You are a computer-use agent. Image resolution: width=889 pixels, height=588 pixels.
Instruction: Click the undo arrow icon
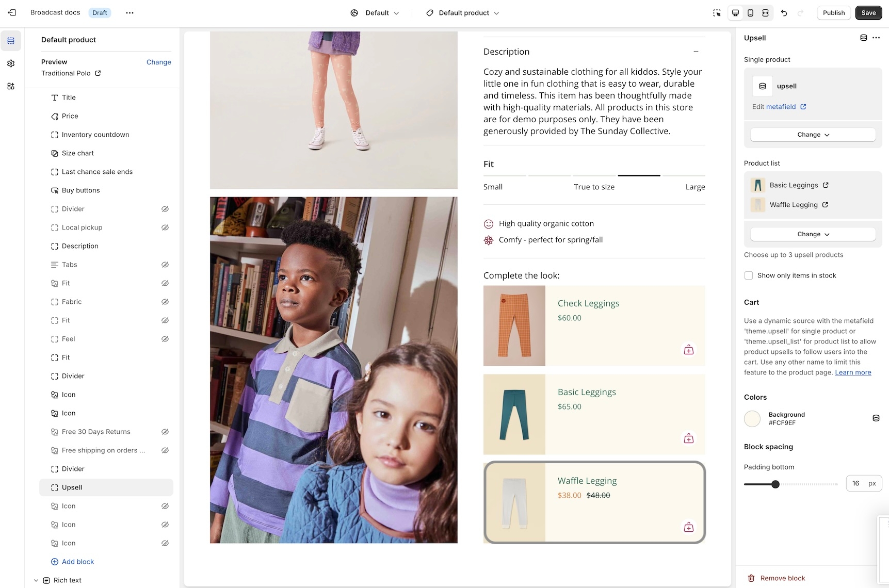784,13
